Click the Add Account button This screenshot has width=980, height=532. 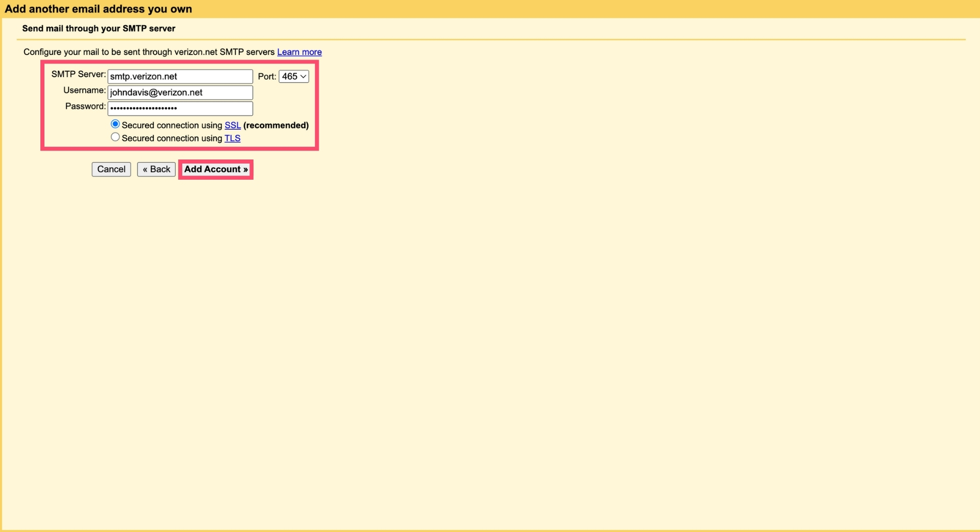coord(216,169)
